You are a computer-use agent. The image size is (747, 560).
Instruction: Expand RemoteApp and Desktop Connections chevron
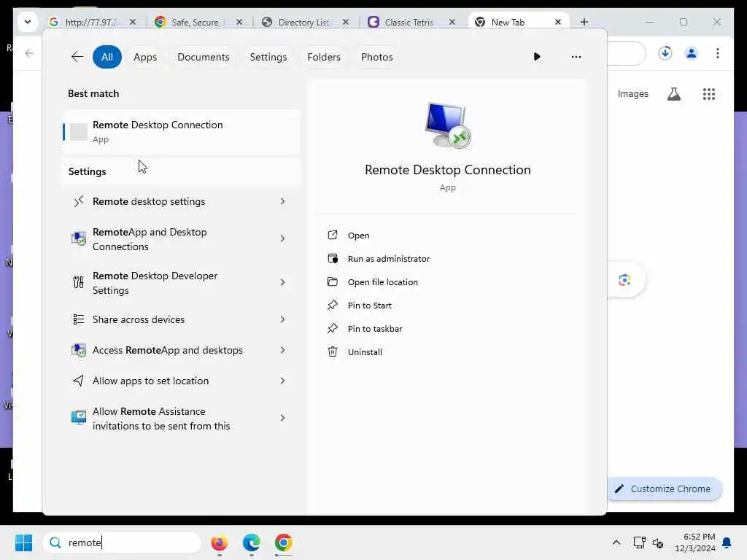(282, 238)
